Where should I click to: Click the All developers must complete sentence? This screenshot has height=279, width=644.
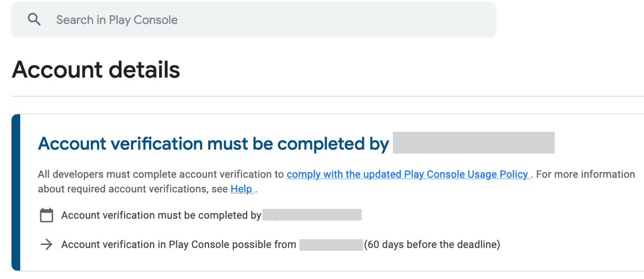pos(162,174)
